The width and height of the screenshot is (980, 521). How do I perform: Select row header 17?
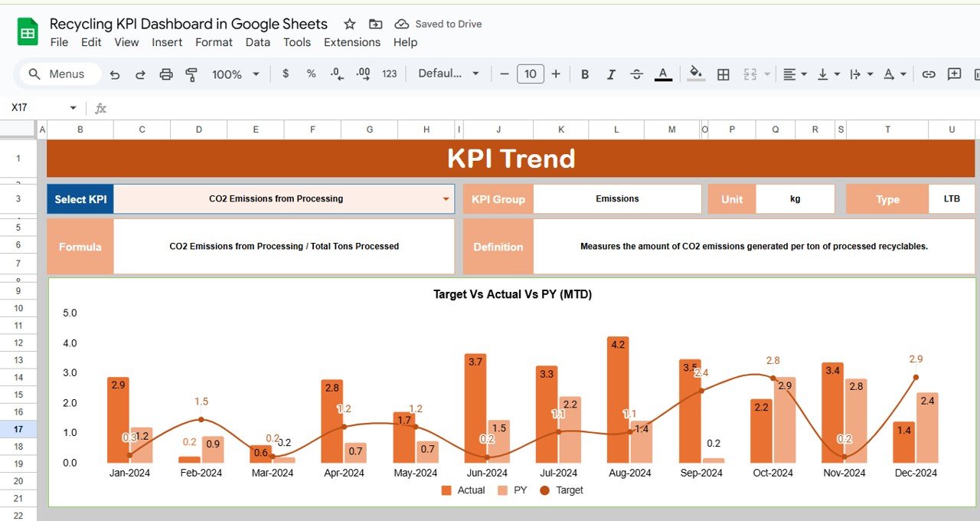tap(18, 429)
